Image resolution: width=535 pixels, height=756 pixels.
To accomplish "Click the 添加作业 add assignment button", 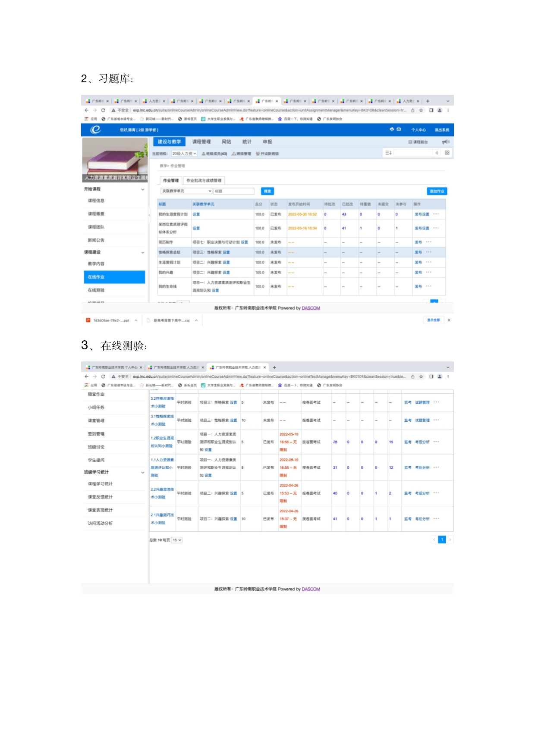I will point(437,191).
